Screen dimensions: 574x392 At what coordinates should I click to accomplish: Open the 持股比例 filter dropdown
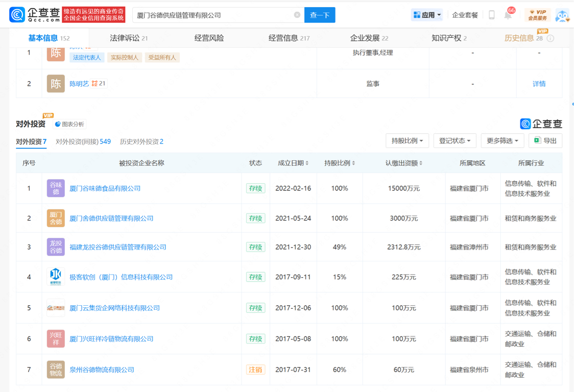[407, 140]
